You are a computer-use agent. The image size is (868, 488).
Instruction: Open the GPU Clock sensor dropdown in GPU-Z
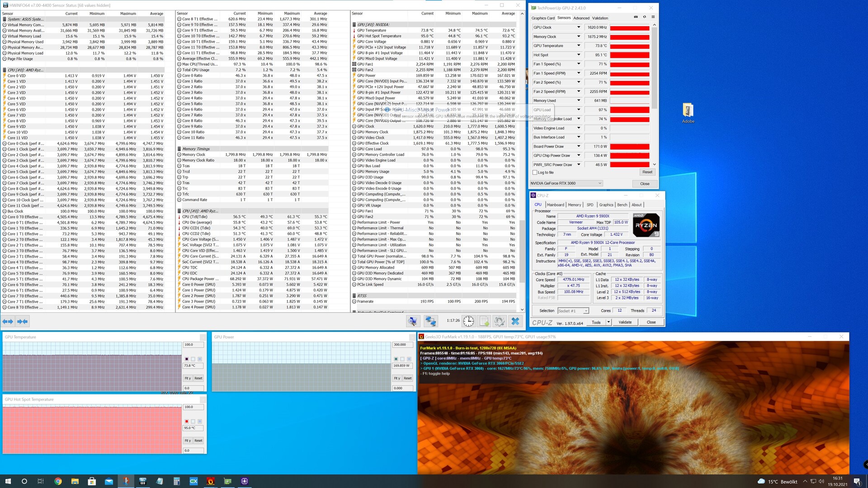[x=578, y=28]
